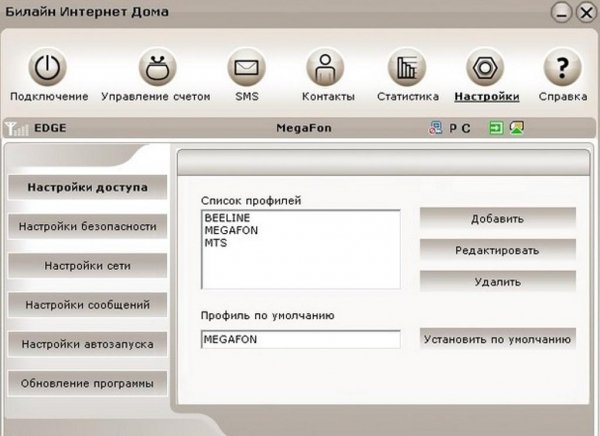
Task: Open Настройки сообщений section
Action: 87,305
